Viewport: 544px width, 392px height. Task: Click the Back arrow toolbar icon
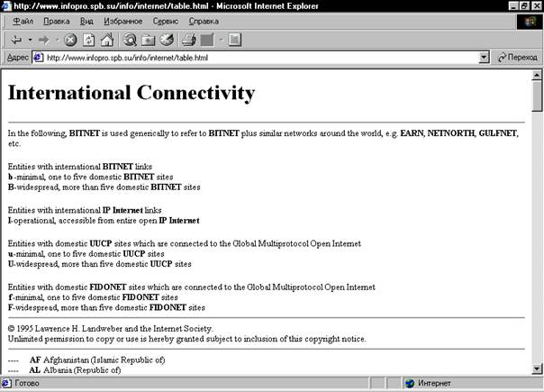pos(16,40)
